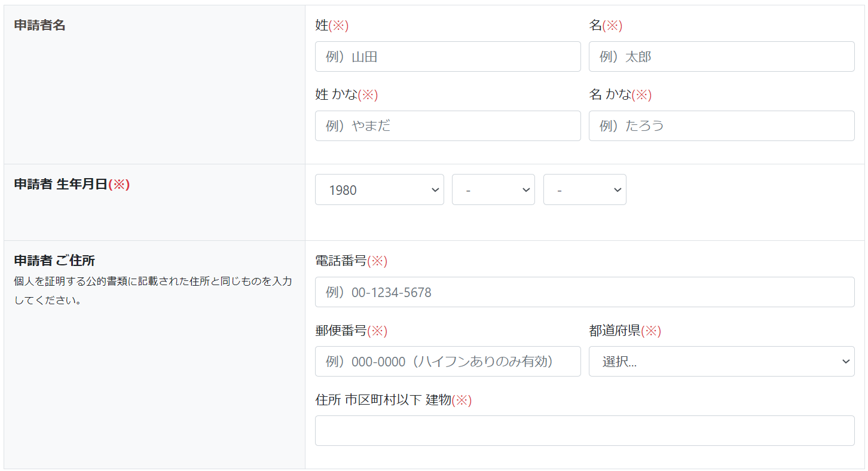Click the 名 かな field label
Image resolution: width=868 pixels, height=471 pixels.
coord(621,94)
